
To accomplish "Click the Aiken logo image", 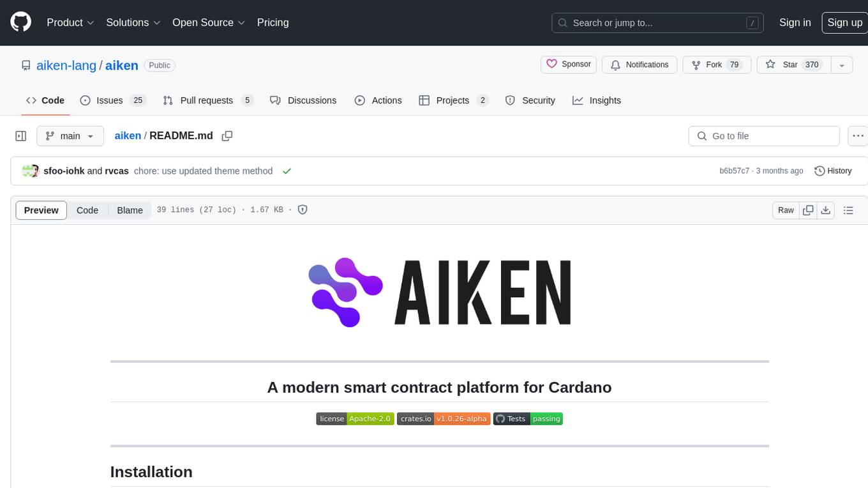I will [440, 293].
